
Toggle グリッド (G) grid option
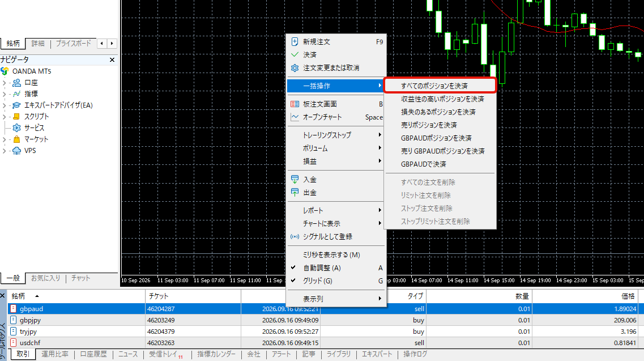pos(336,281)
